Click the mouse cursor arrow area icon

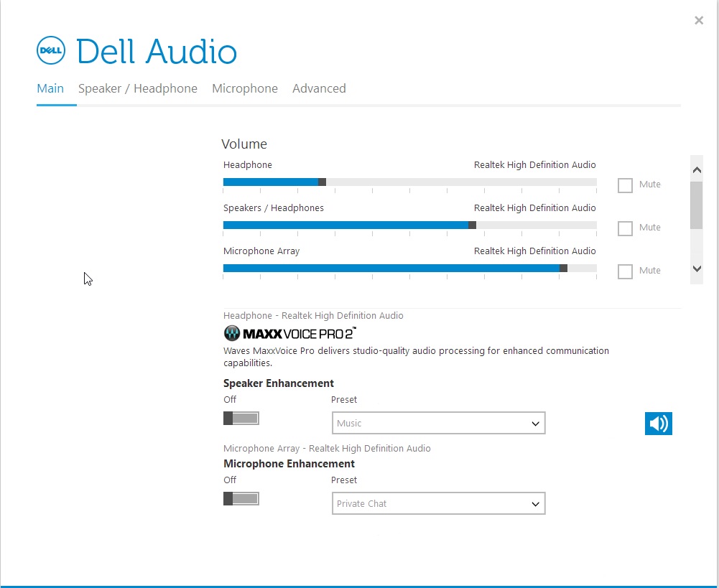click(x=87, y=279)
